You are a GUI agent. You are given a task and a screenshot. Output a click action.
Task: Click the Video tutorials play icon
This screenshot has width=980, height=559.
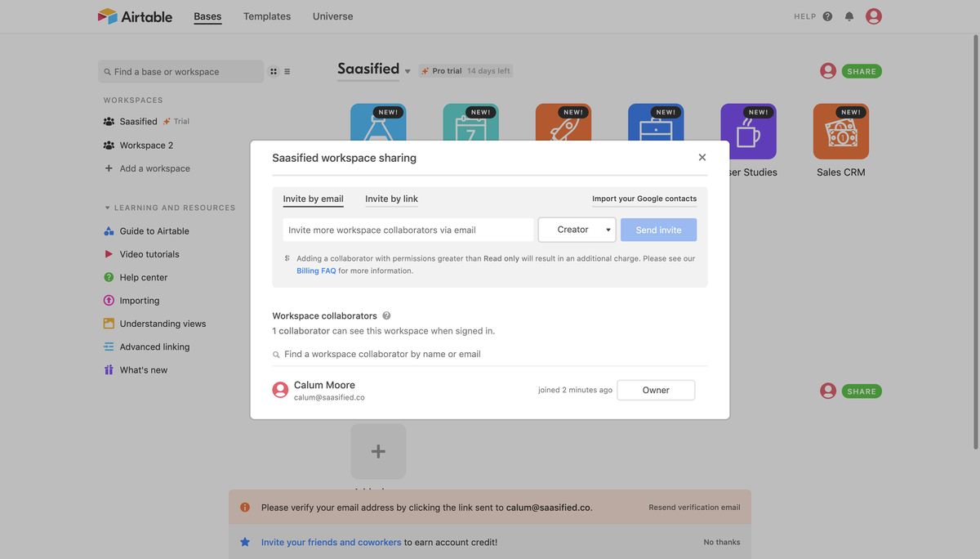click(109, 254)
